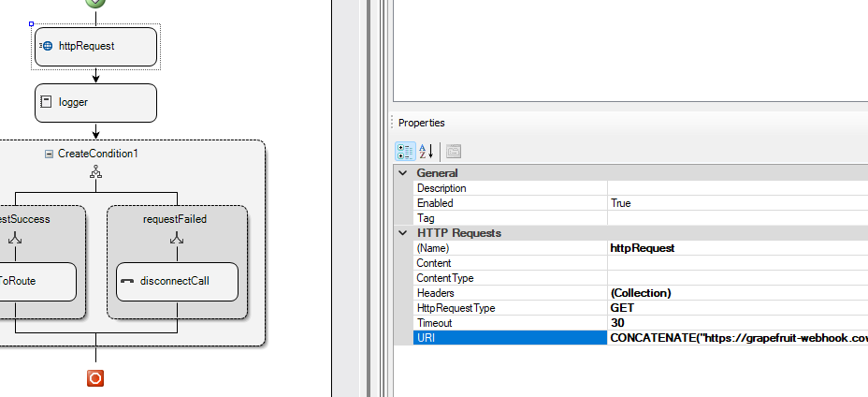Click the logger node's notebook icon
868x397 pixels.
point(46,102)
